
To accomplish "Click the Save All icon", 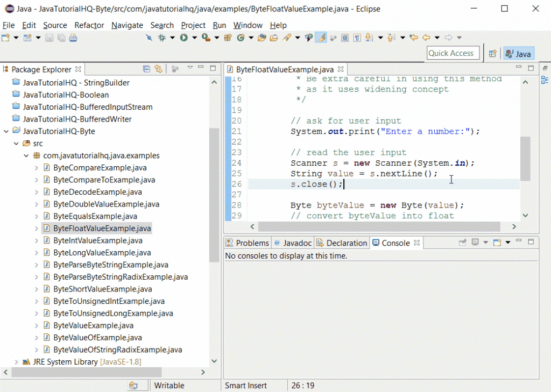I will click(x=61, y=38).
